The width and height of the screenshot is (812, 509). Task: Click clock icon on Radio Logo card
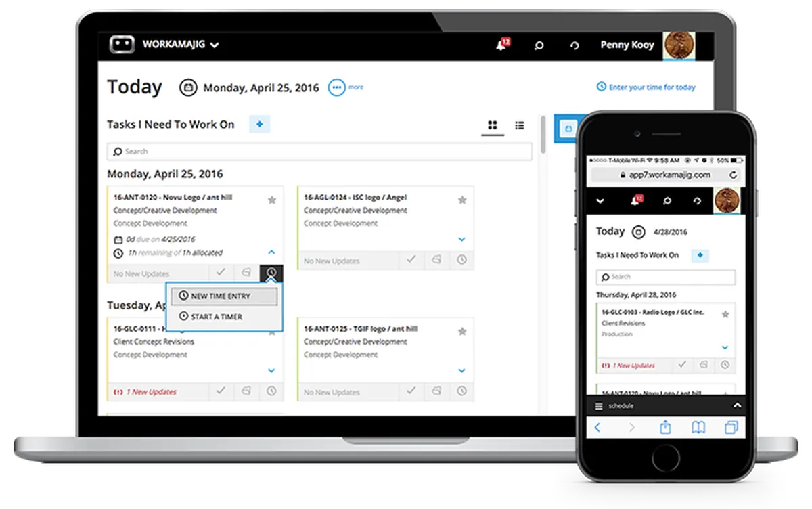725,365
